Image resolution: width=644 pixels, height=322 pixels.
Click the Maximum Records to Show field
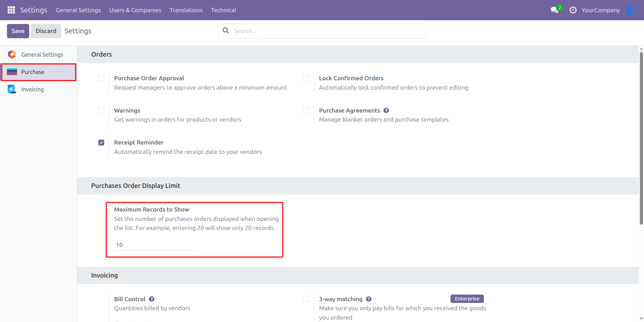coord(155,245)
